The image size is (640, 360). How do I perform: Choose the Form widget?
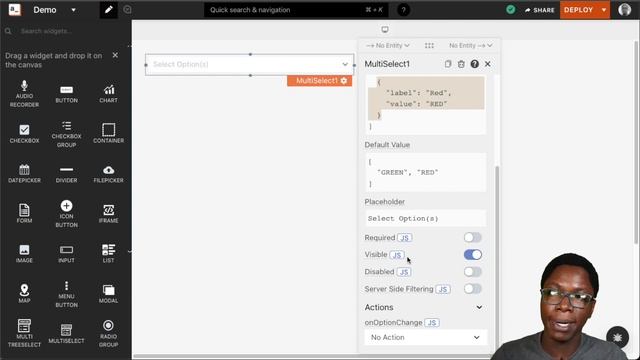point(24,213)
